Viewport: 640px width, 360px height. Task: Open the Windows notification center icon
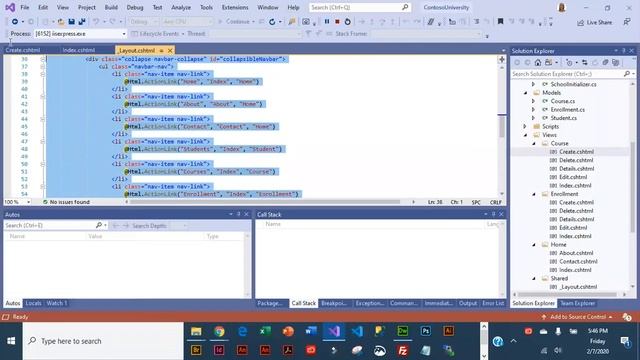coord(624,341)
